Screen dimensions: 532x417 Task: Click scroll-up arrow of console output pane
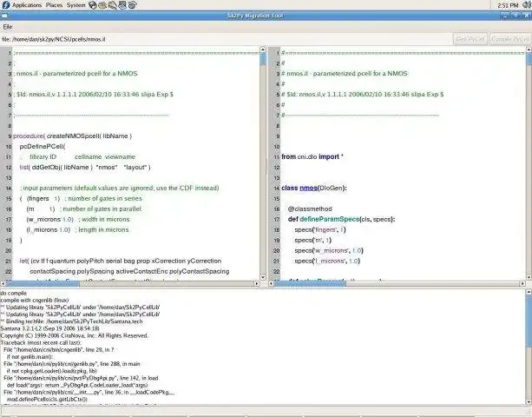[x=529, y=292]
